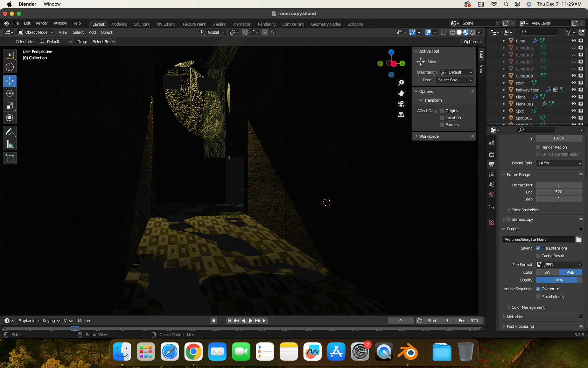Select RGB color mode button
This screenshot has height=368, width=588.
pyautogui.click(x=570, y=272)
